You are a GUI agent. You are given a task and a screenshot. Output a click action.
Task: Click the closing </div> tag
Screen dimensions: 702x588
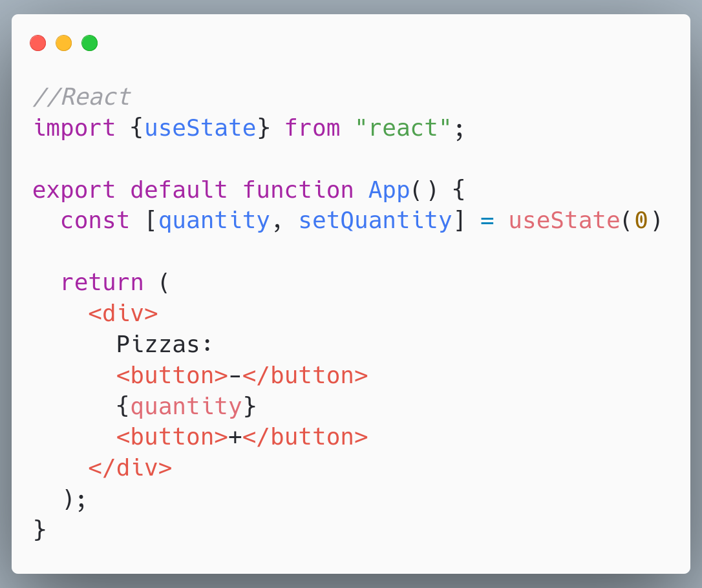131,468
